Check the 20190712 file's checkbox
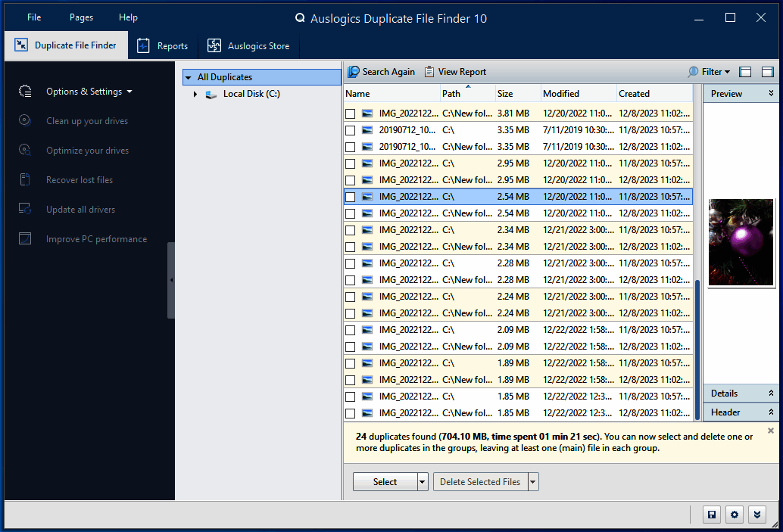Screen dimensions: 783x532 coord(351,129)
